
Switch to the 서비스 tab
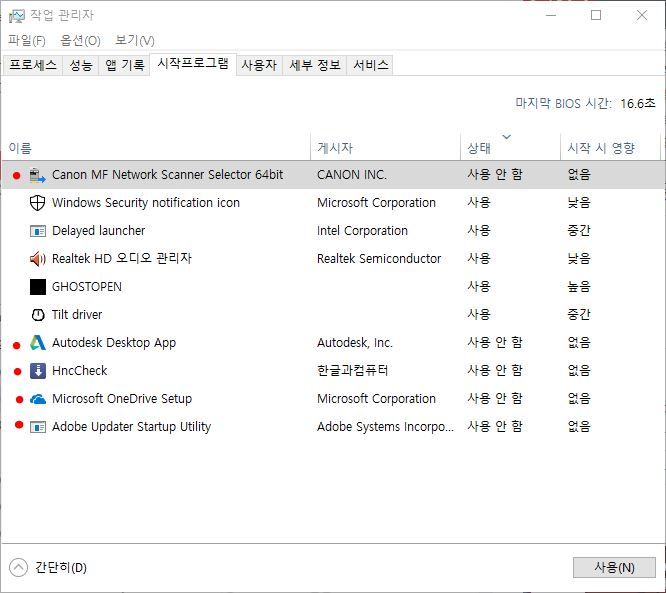pyautogui.click(x=370, y=65)
